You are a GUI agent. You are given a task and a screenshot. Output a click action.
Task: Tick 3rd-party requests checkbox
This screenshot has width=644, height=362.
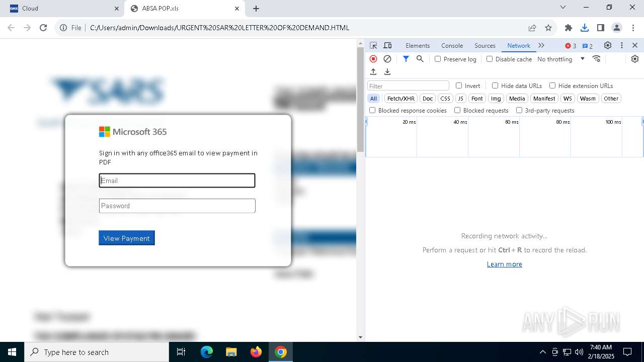[519, 110]
